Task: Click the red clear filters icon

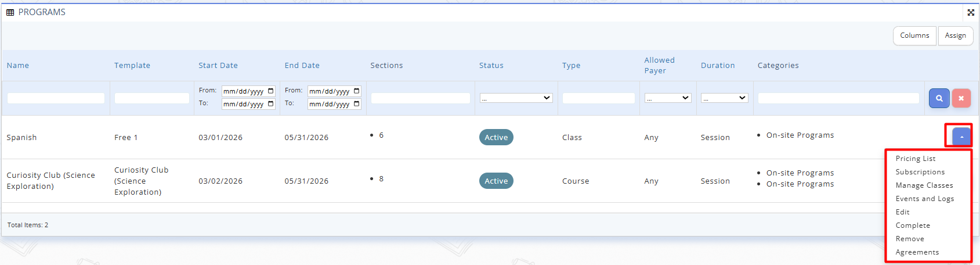Action: [961, 98]
